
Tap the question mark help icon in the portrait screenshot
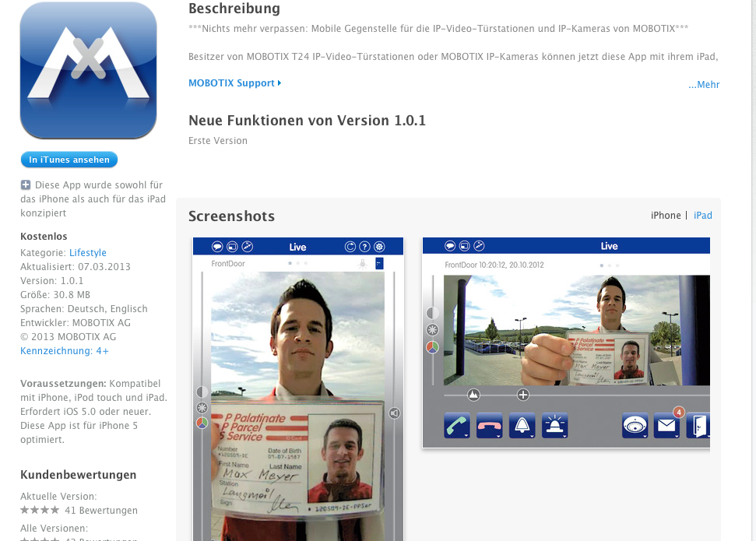point(365,247)
